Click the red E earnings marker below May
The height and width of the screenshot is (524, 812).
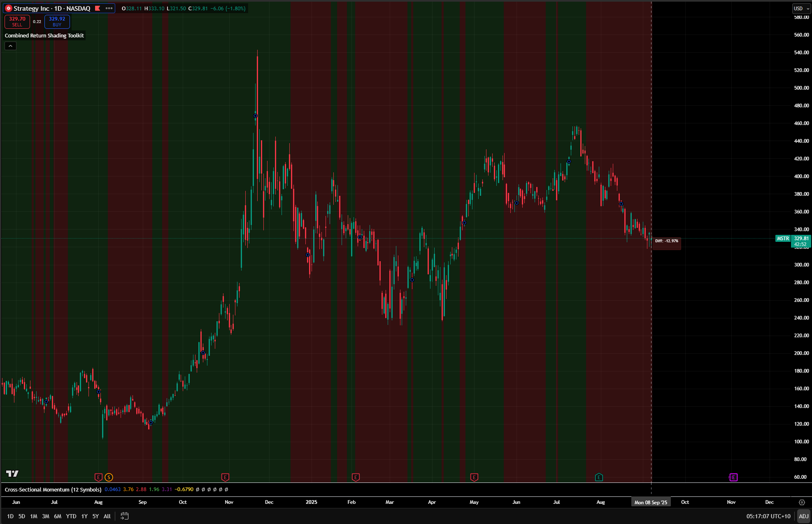[x=474, y=478]
